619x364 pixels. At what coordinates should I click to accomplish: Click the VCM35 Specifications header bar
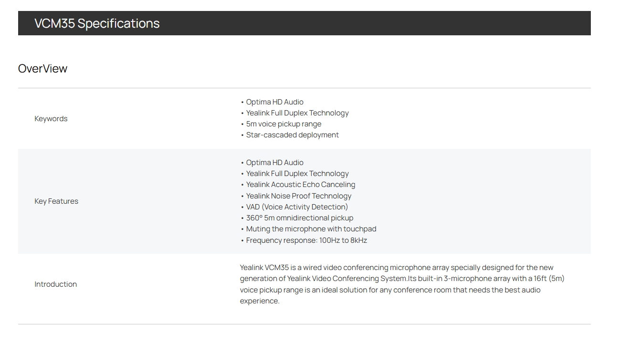(304, 23)
